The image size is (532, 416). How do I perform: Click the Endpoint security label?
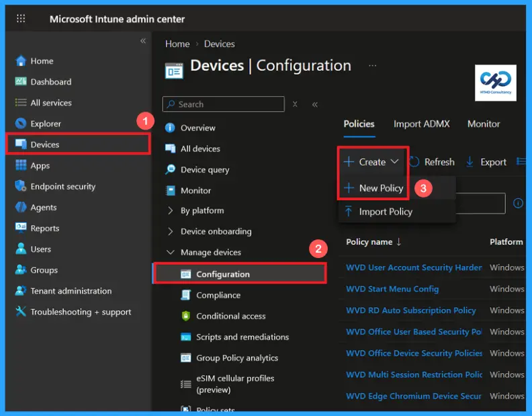click(62, 186)
